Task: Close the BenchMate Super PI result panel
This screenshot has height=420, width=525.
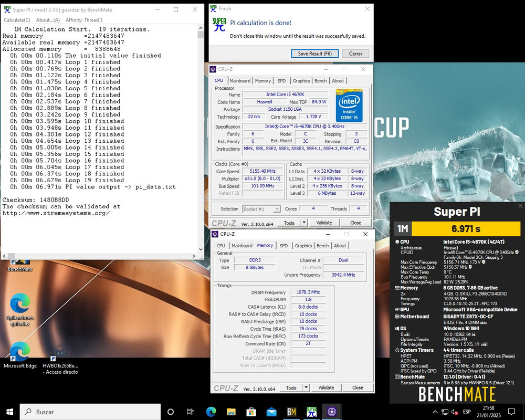Action: pos(520,206)
